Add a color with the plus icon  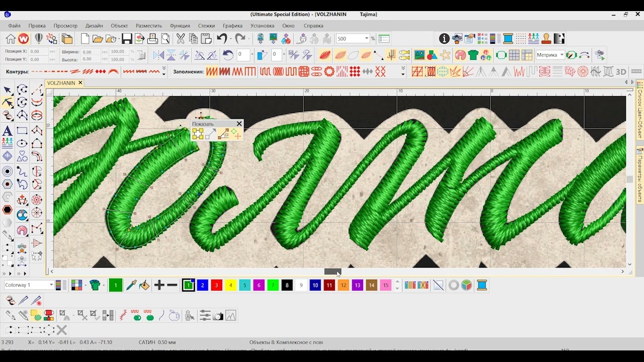(159, 285)
